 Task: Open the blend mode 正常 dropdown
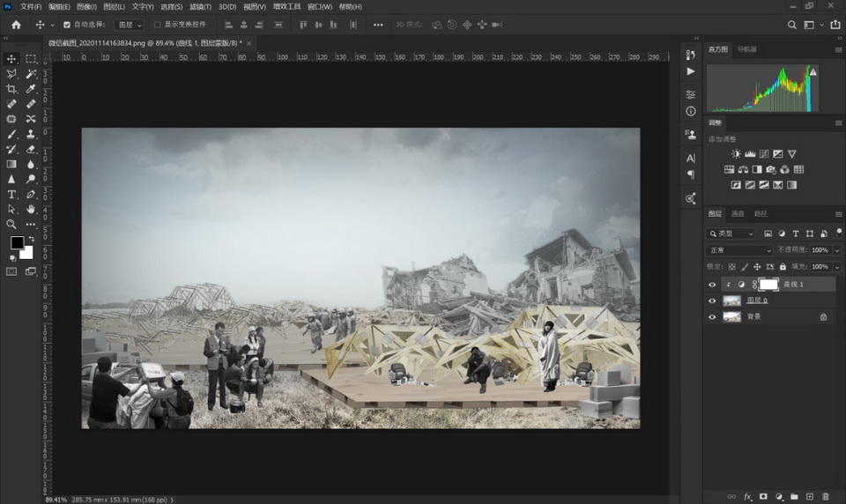(x=740, y=250)
